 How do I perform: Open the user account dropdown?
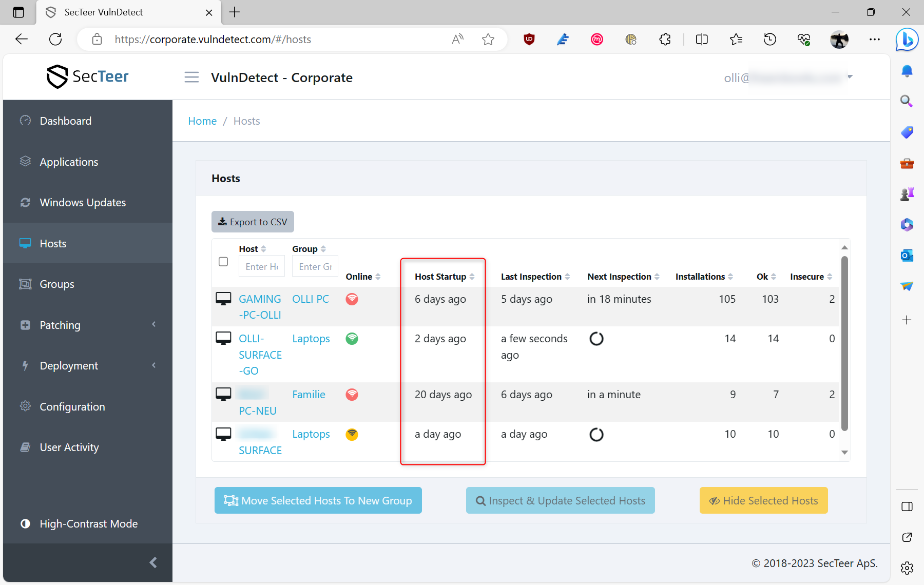pos(850,77)
